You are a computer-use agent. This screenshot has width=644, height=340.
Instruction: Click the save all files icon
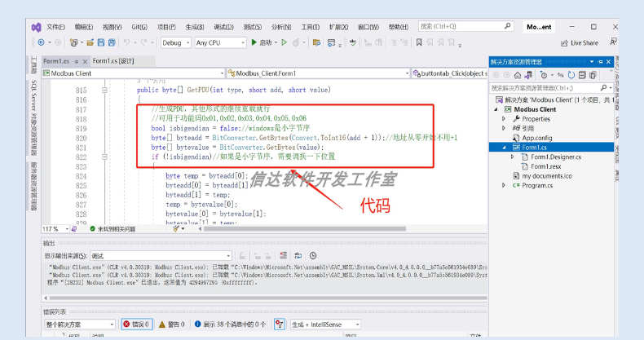[x=112, y=42]
